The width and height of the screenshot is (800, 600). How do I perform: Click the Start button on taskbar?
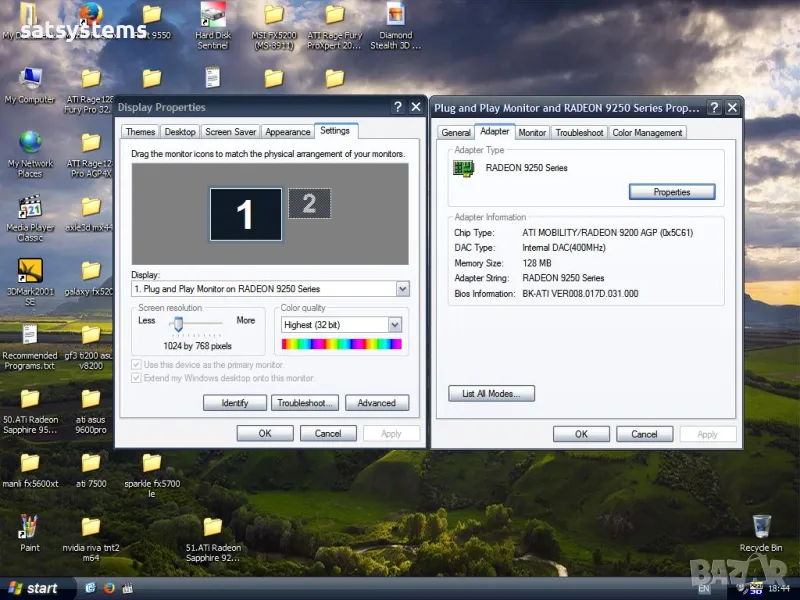(33, 588)
